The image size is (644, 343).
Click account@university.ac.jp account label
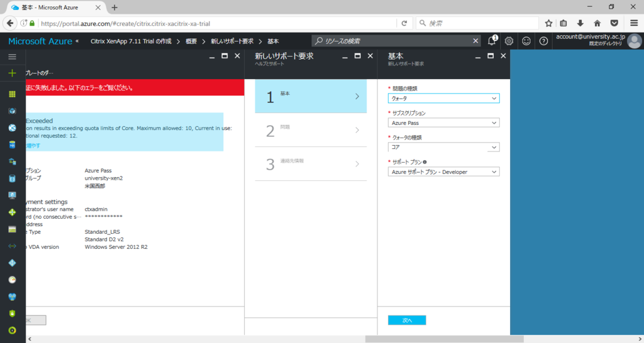[590, 37]
